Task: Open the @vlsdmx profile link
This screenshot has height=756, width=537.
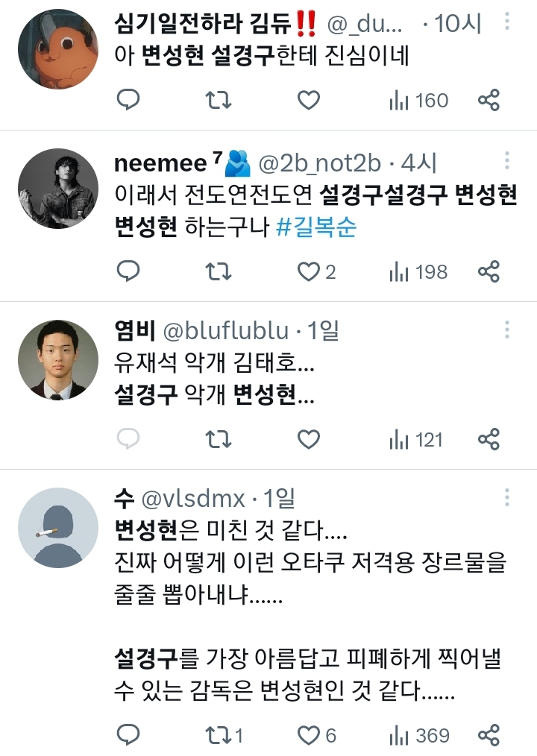Action: [189, 497]
